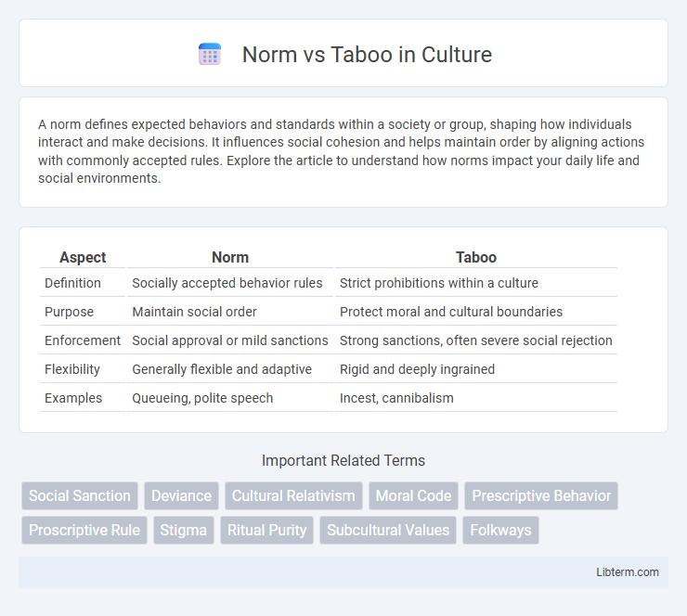Select 'Strict prohibitions within a culture' cell
Image resolution: width=687 pixels, height=616 pixels.
point(476,283)
